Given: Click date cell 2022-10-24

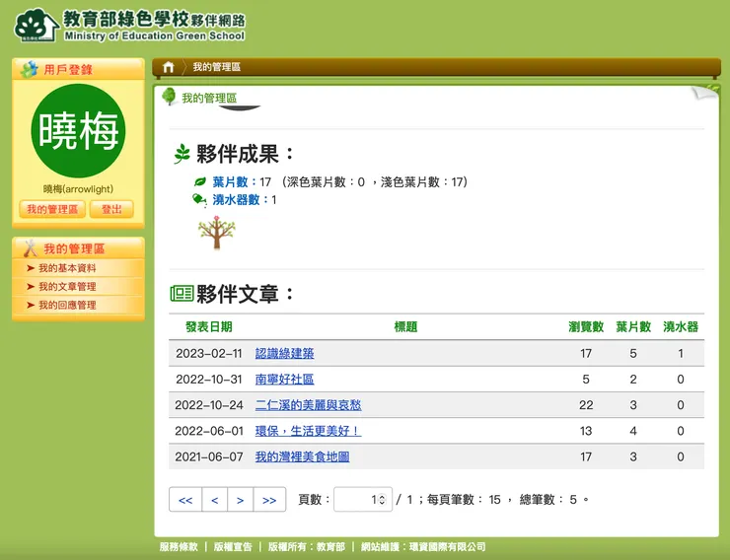Looking at the screenshot, I should tap(208, 405).
